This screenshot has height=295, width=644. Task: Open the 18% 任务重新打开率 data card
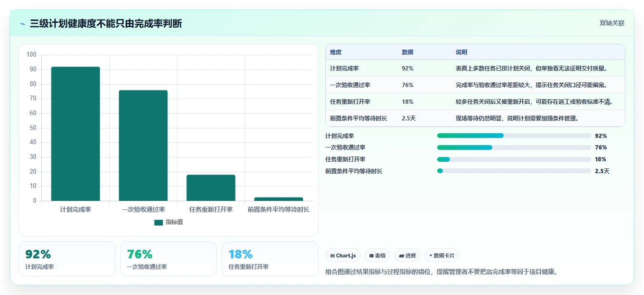tap(270, 259)
